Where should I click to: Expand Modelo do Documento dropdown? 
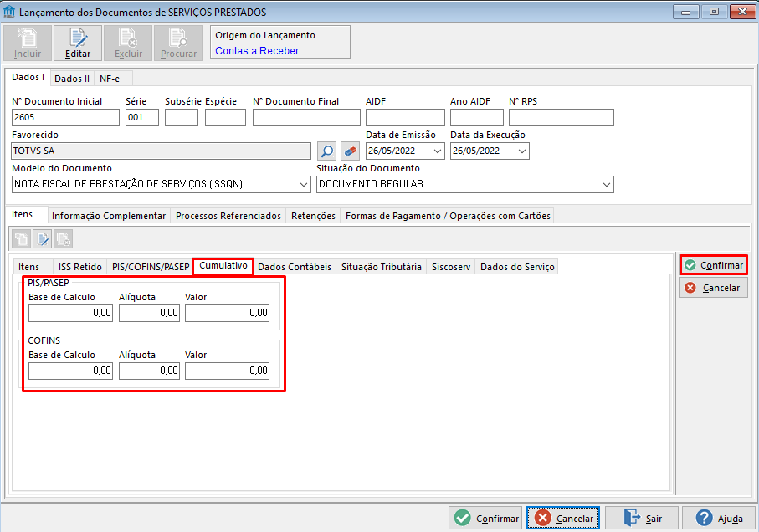point(304,184)
